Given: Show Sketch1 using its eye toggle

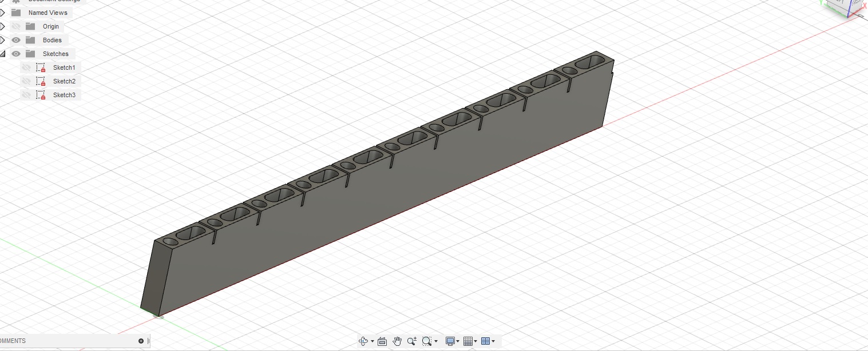Looking at the screenshot, I should coord(26,67).
